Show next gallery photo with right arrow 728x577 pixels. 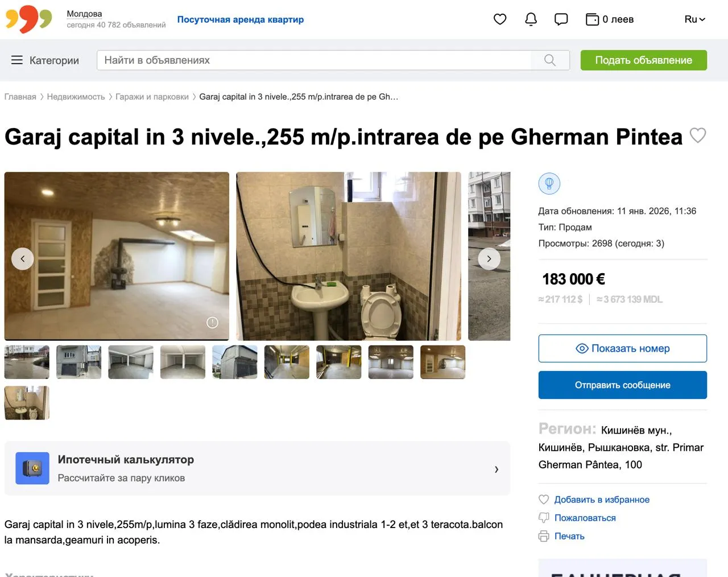coord(489,258)
